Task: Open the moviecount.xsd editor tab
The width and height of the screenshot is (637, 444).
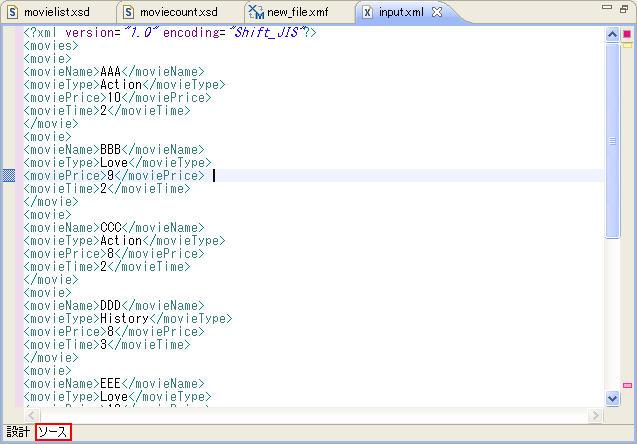Action: (x=175, y=12)
